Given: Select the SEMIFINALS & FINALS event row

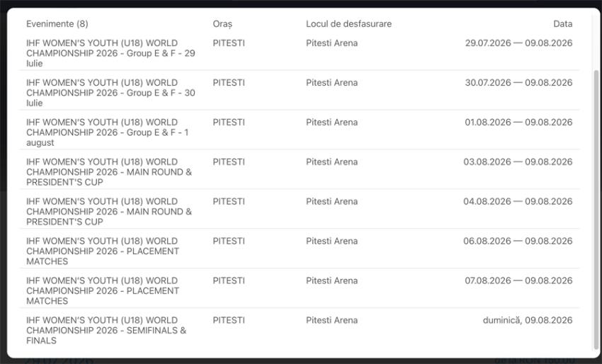Looking at the screenshot, I should (300, 330).
